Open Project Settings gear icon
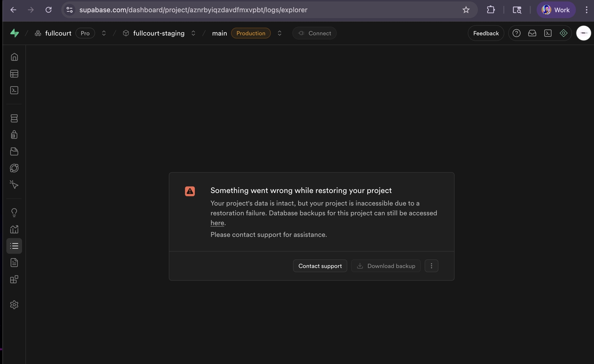The width and height of the screenshot is (594, 364). [14, 305]
